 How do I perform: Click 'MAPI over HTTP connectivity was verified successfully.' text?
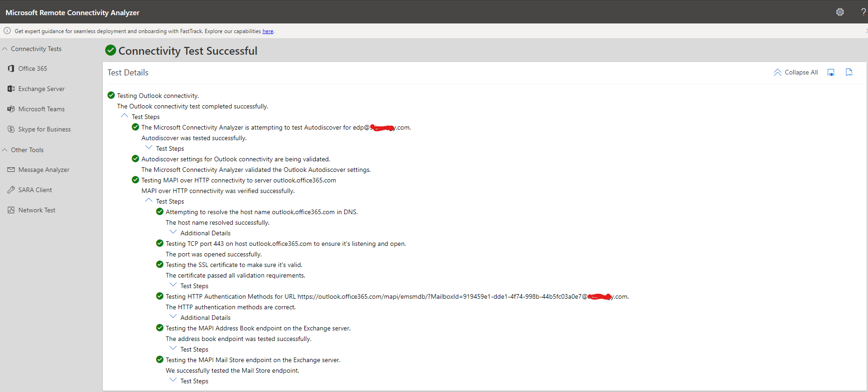218,191
